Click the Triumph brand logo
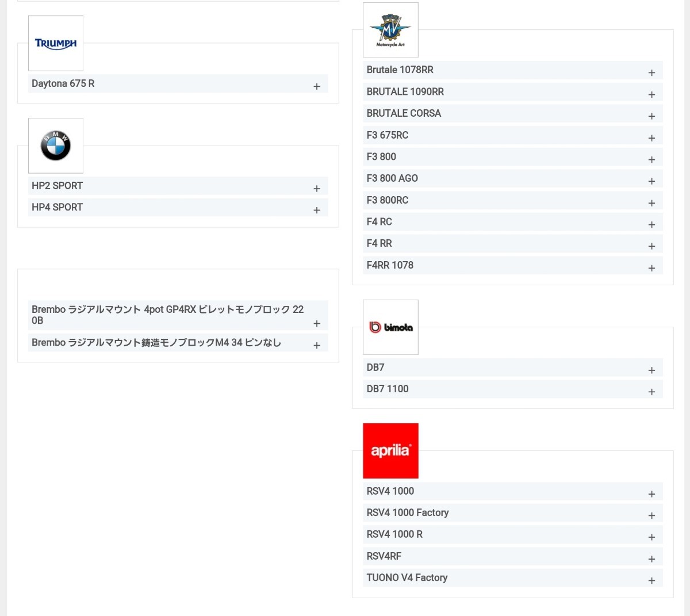The image size is (690, 616). 56,43
